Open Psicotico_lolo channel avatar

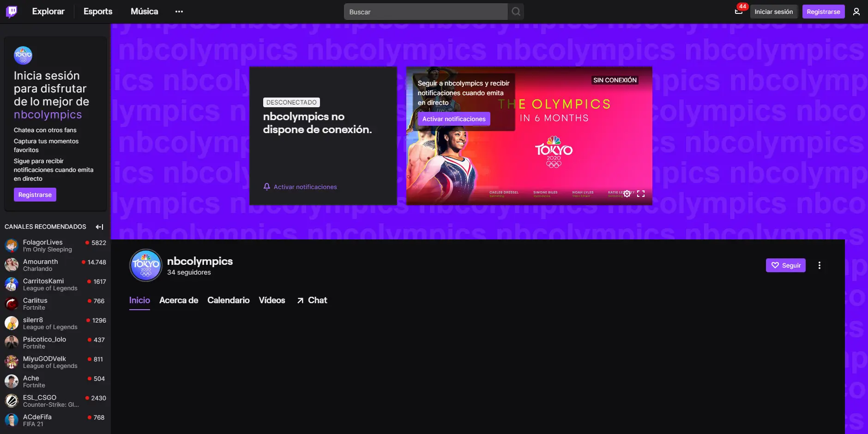click(x=12, y=342)
